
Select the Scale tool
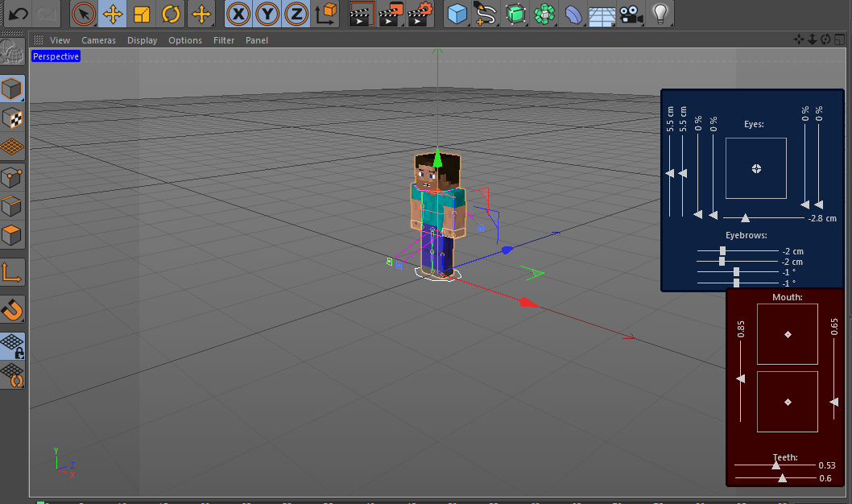point(142,14)
